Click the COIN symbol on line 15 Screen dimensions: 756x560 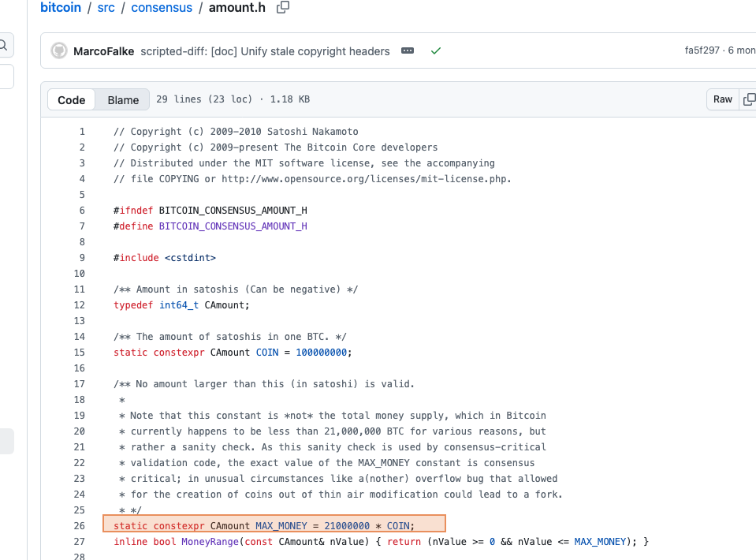coord(267,352)
